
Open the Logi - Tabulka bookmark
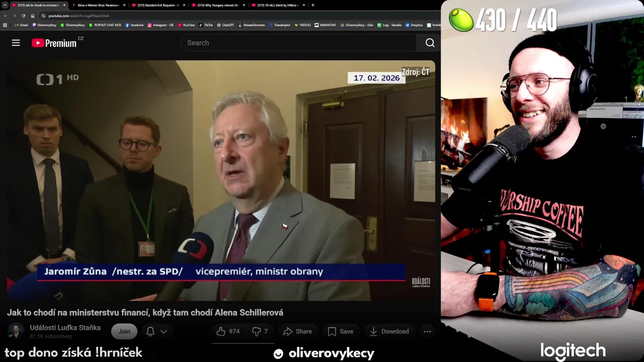pyautogui.click(x=389, y=25)
